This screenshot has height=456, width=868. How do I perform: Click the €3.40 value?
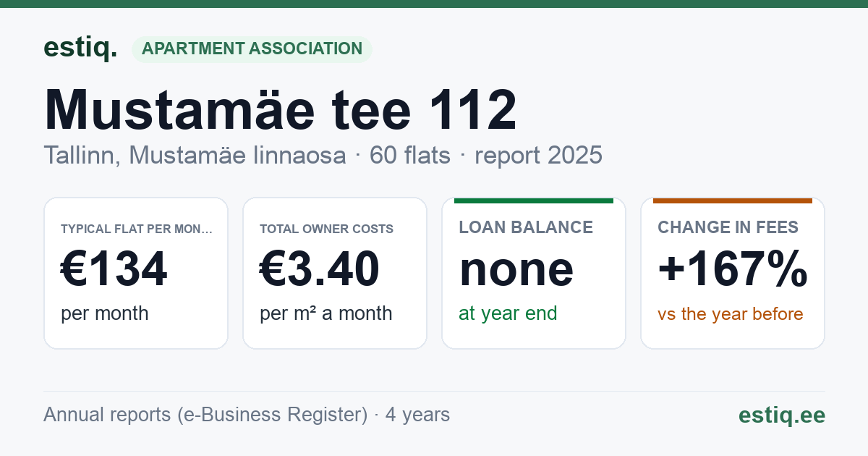point(320,269)
